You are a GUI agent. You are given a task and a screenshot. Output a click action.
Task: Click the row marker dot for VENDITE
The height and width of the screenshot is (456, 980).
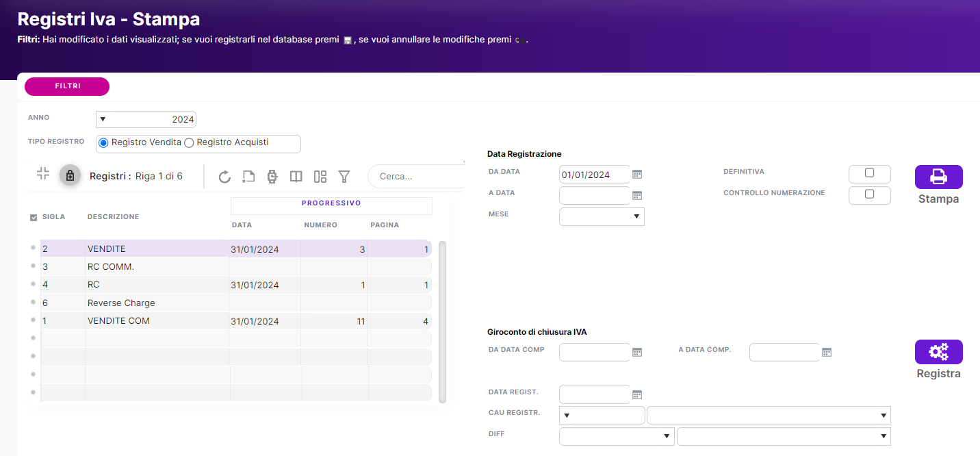tap(33, 247)
